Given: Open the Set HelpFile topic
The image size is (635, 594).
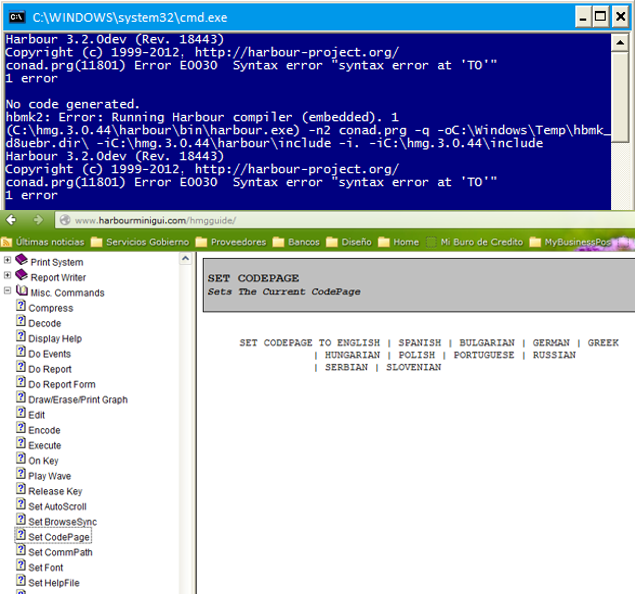Looking at the screenshot, I should click(54, 583).
